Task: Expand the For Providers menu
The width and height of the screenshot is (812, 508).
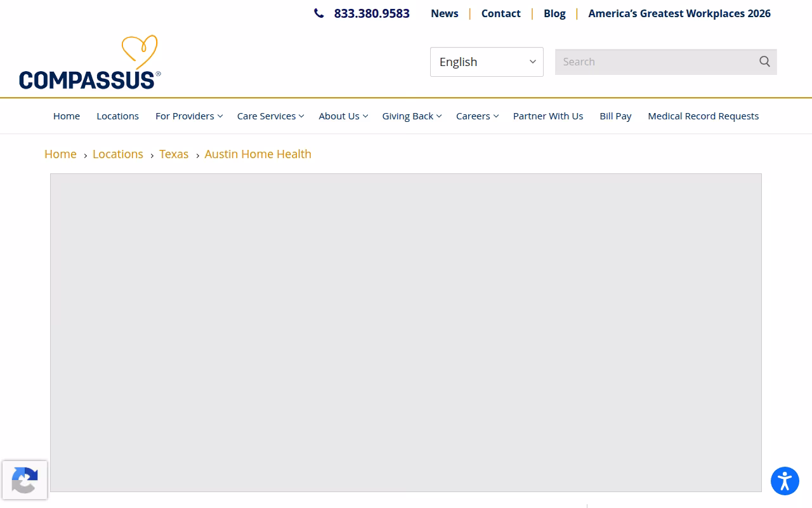Action: pos(189,116)
